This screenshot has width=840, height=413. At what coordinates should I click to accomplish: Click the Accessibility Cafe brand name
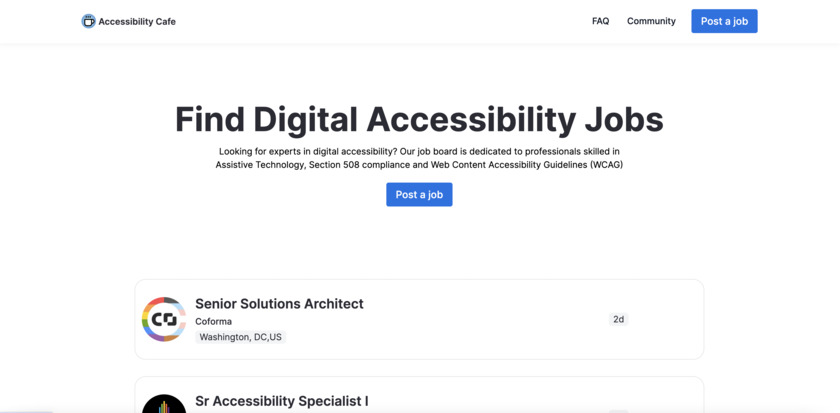point(137,21)
